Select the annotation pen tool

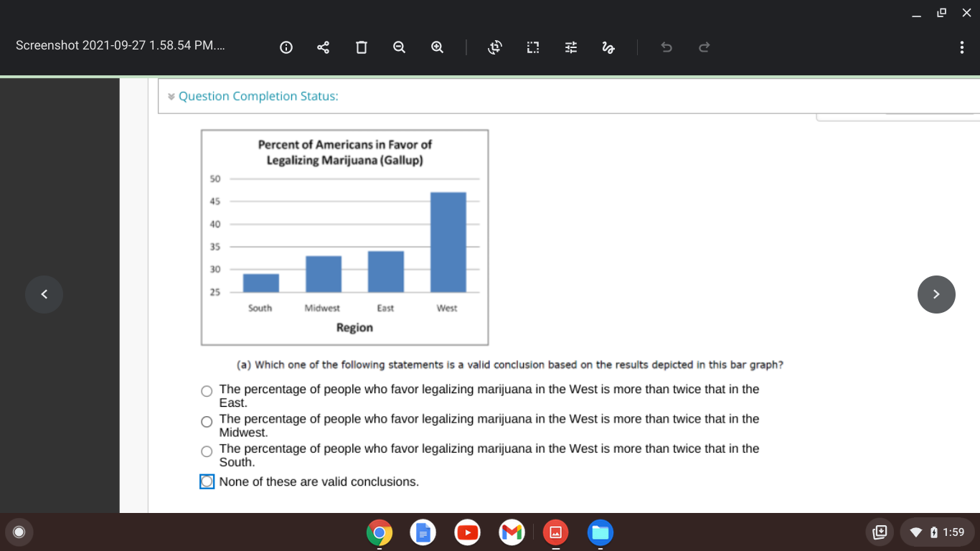pos(608,47)
